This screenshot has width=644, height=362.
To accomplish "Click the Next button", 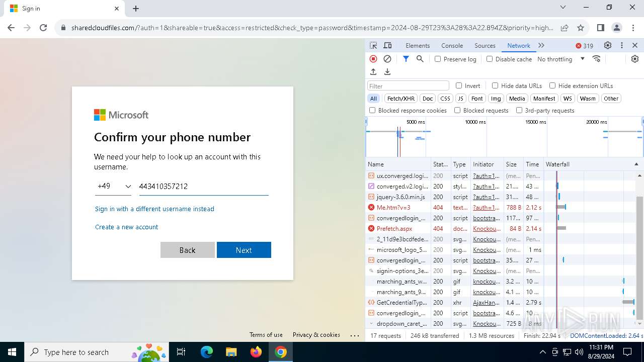I will pos(244,250).
